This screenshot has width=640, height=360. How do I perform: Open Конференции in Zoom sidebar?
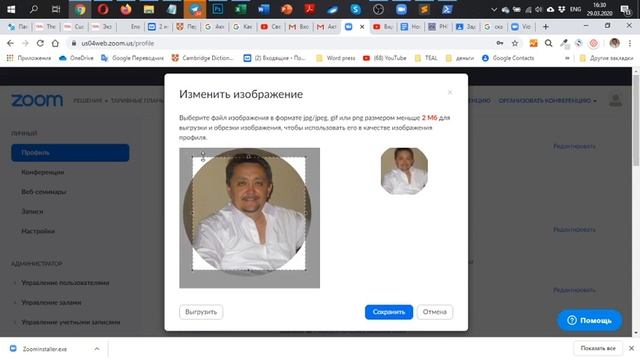coord(42,172)
